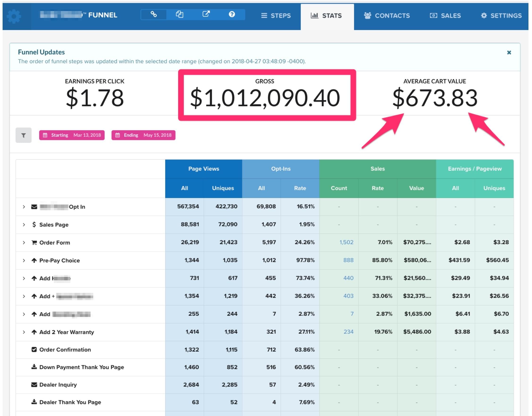Click the Order Confirmation checkbox icon

point(34,350)
